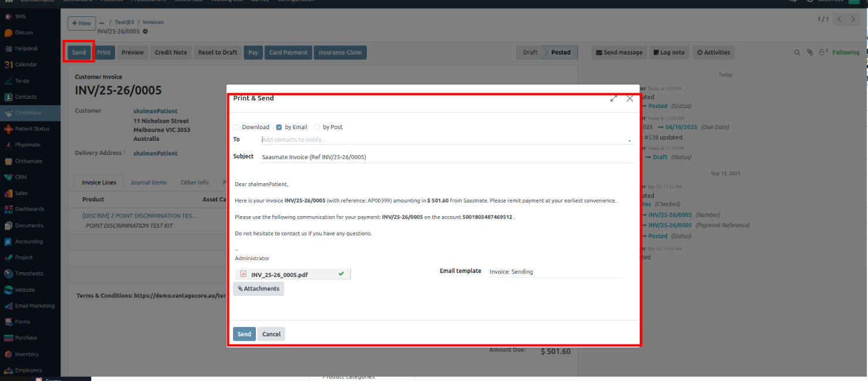Click the Subject input field
868x381 pixels.
446,157
